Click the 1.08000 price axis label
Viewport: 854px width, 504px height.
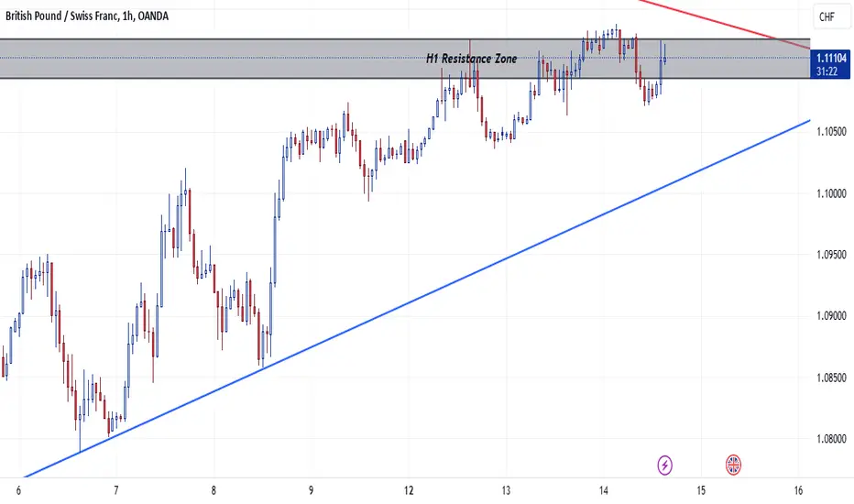(x=831, y=439)
